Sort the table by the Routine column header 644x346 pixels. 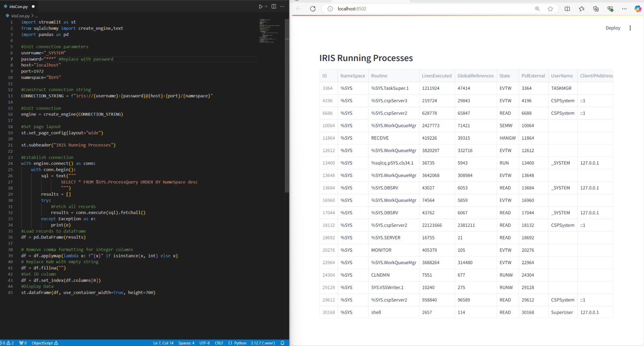394,76
